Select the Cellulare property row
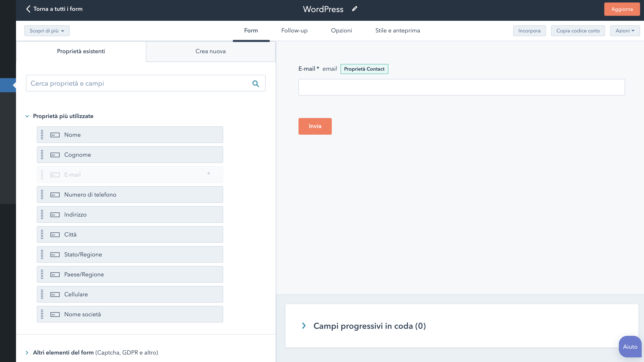Image resolution: width=644 pixels, height=362 pixels. point(130,294)
